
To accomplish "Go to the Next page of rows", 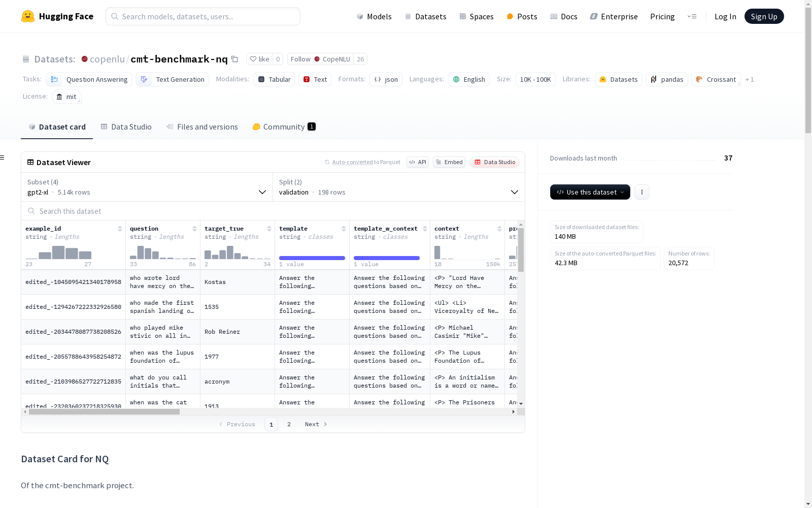I will 316,424.
